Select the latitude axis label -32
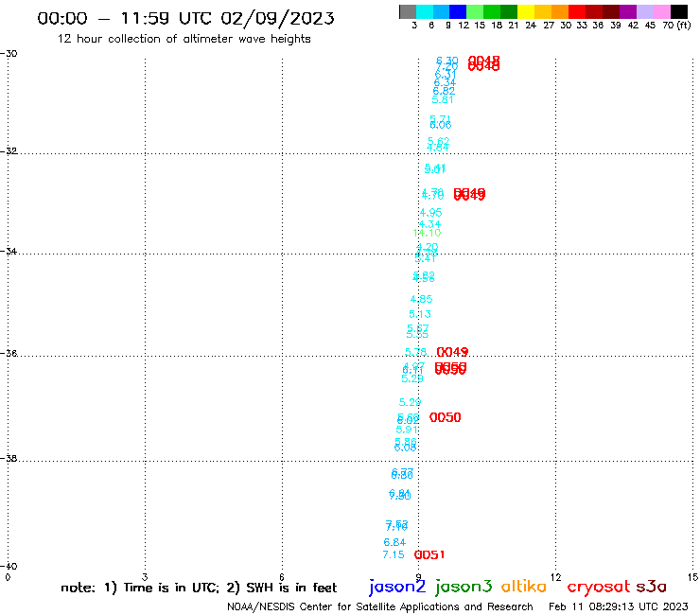700x615 pixels. (x=9, y=151)
